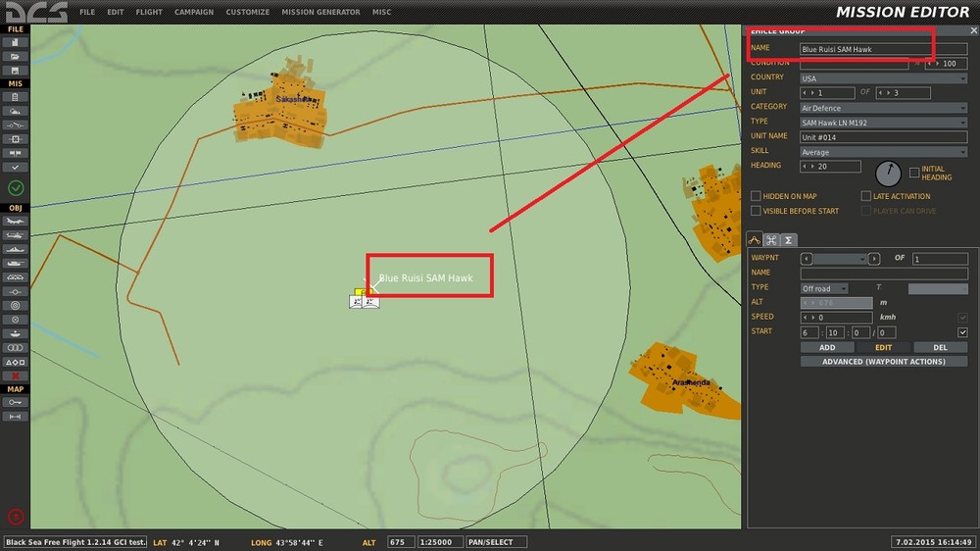Open the shapes drawing templates icon
980x551 pixels.
[x=15, y=362]
